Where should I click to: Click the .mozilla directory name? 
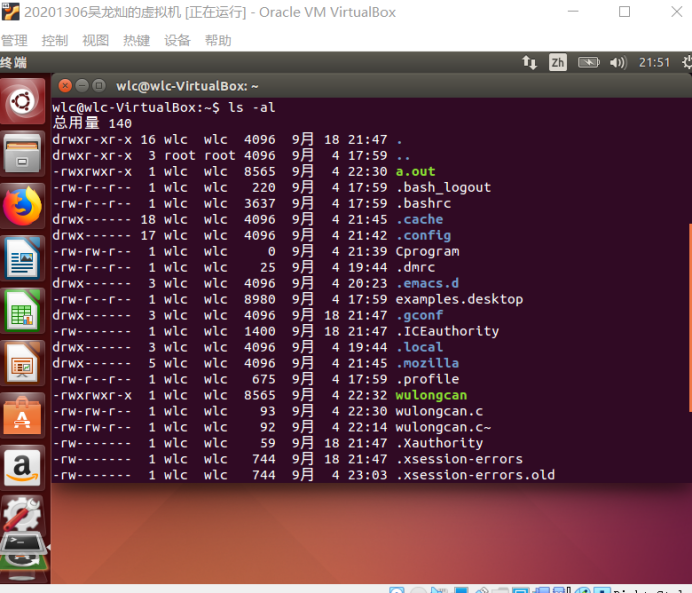click(x=428, y=363)
